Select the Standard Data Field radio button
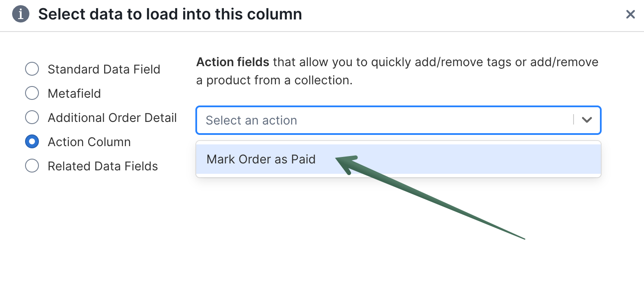Viewport: 644px width, 294px height. click(32, 69)
